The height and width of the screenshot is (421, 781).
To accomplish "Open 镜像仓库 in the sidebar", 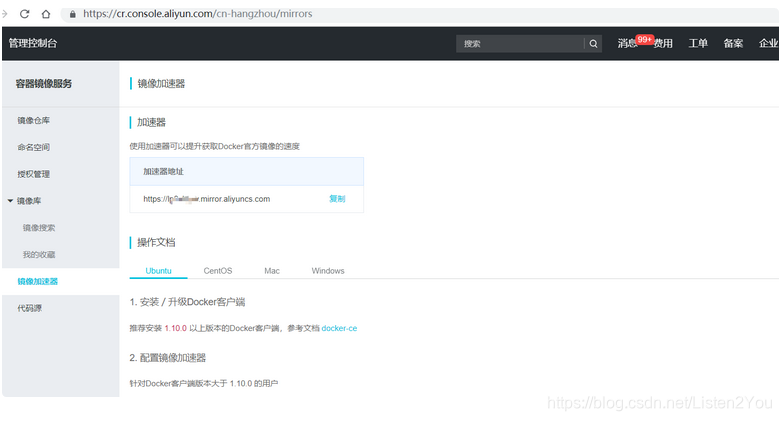I will pyautogui.click(x=33, y=121).
